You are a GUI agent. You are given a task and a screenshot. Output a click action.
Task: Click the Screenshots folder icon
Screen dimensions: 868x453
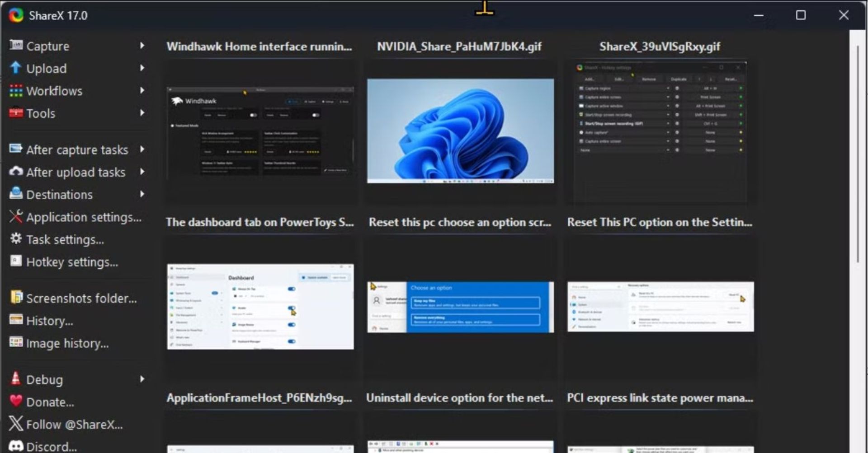point(16,297)
